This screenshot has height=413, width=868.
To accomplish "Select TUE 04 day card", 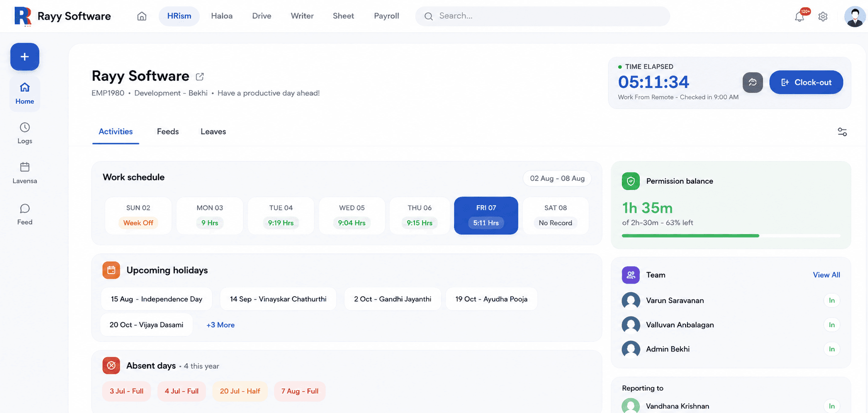I will coord(281,216).
